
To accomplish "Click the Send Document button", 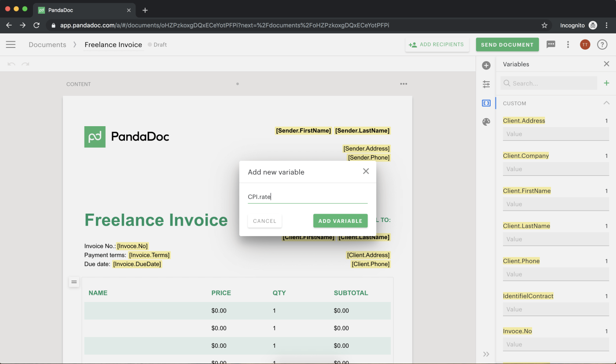I will [507, 44].
